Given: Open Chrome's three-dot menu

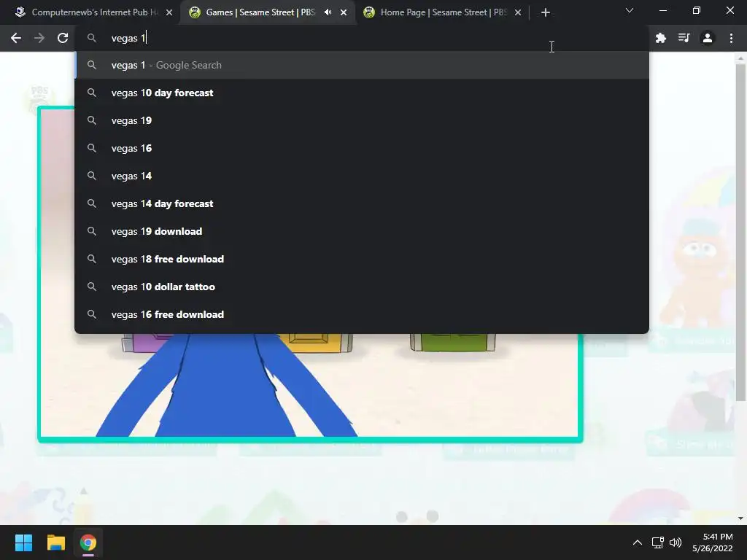Looking at the screenshot, I should point(731,38).
